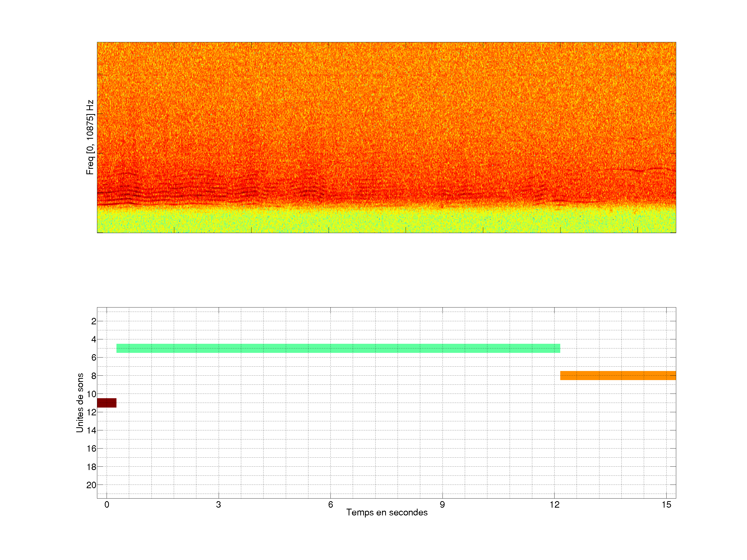Click the dark red sound unit bar
This screenshot has width=747, height=560.
(106, 403)
